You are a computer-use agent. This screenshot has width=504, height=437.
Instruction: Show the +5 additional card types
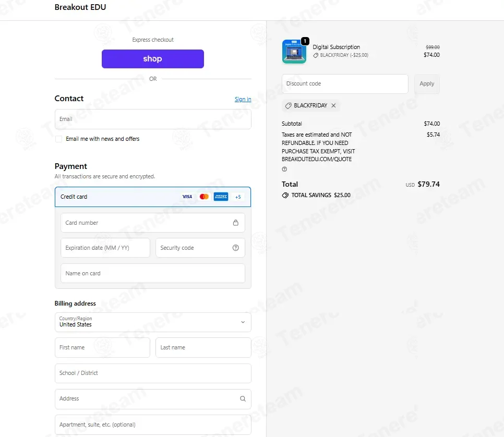pos(238,197)
